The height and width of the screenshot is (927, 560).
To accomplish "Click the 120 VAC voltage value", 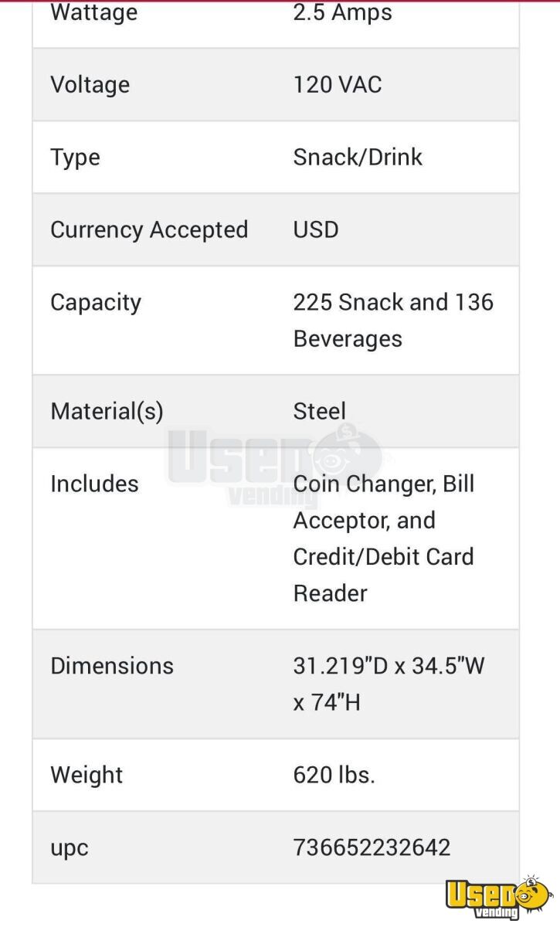I will [338, 84].
